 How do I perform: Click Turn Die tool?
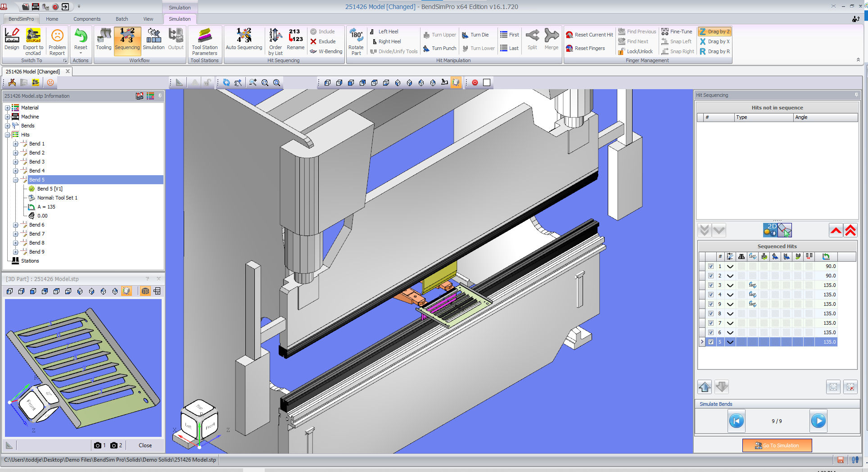[x=475, y=35]
